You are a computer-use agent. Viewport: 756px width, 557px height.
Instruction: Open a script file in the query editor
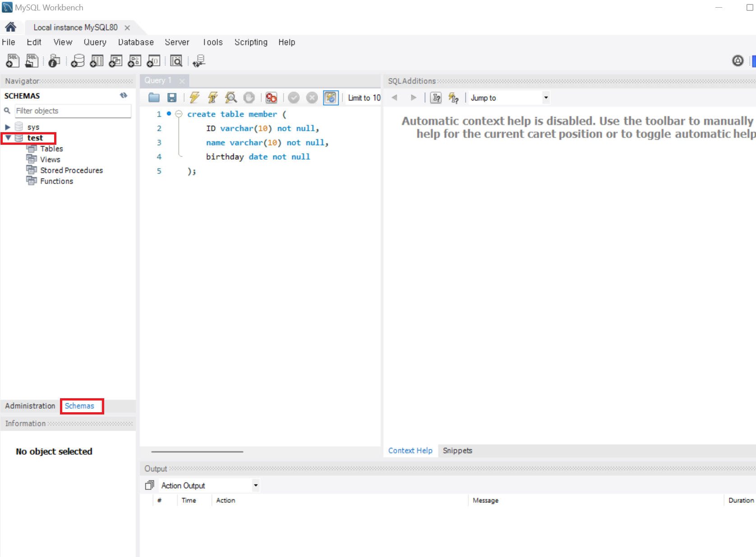tap(154, 97)
